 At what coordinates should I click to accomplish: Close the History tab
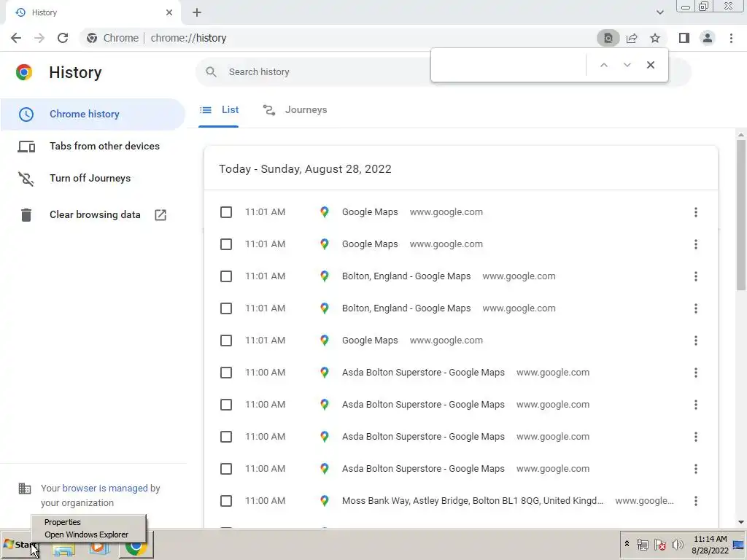[169, 12]
